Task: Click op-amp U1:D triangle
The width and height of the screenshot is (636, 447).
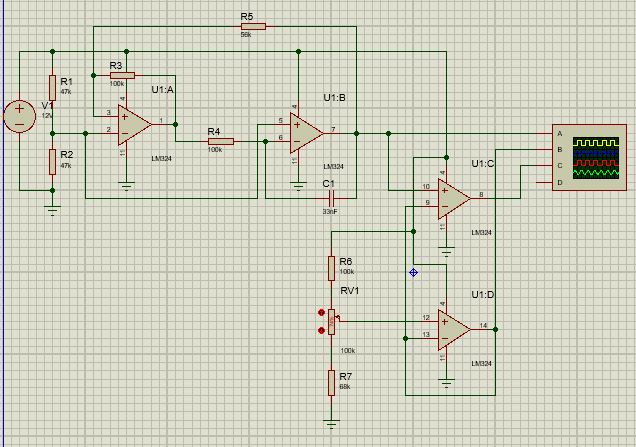Action: 454,330
